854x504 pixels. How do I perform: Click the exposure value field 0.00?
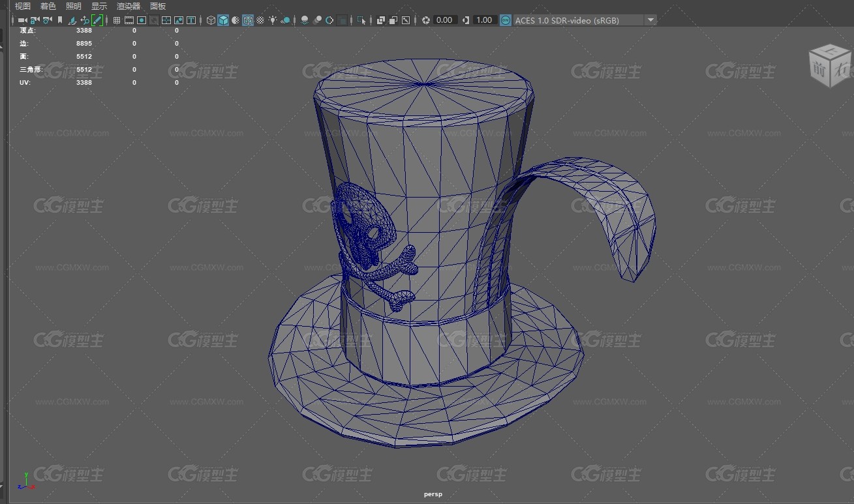pyautogui.click(x=445, y=20)
